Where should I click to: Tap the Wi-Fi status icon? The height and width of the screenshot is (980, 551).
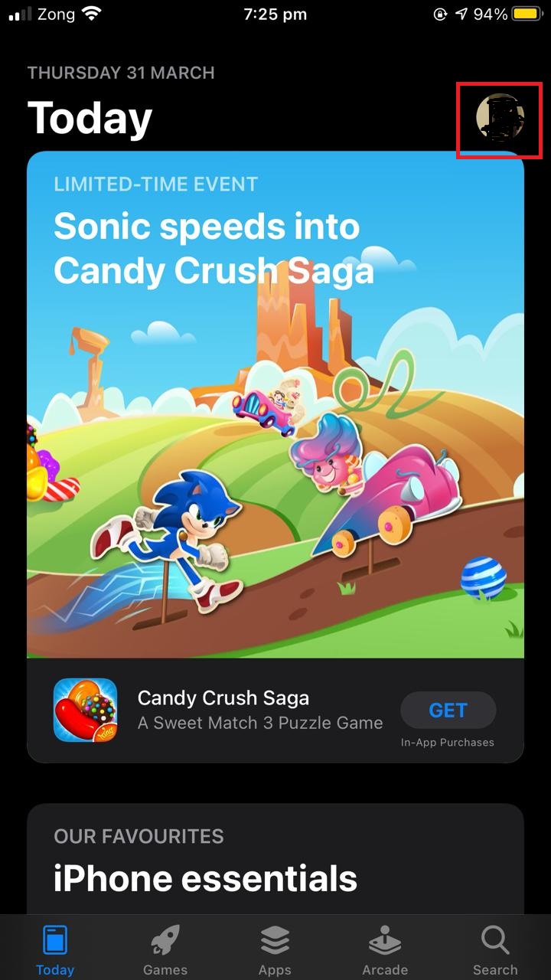click(92, 14)
